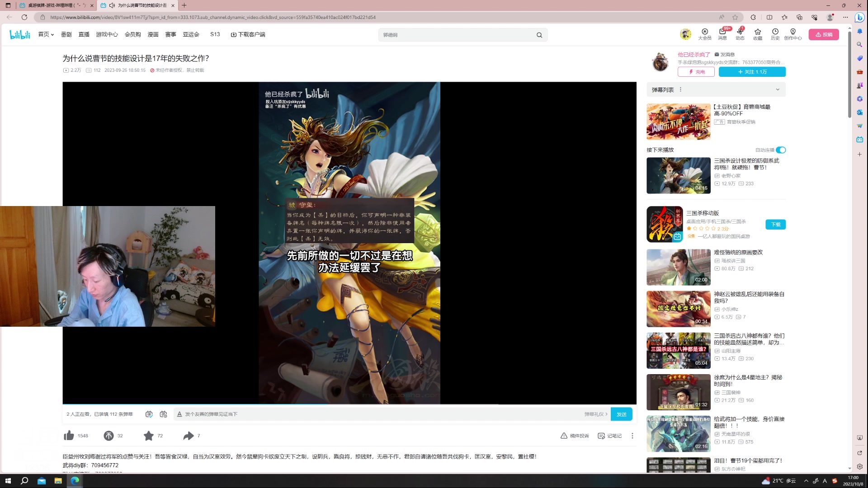Open the 大会员 membership icon

(x=704, y=34)
